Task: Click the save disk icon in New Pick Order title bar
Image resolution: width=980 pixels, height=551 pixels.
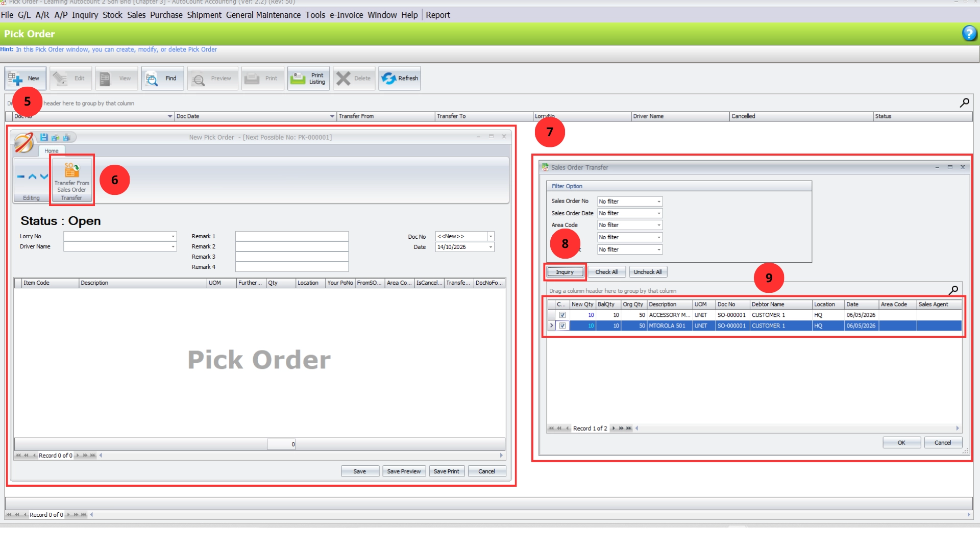Action: click(x=44, y=137)
